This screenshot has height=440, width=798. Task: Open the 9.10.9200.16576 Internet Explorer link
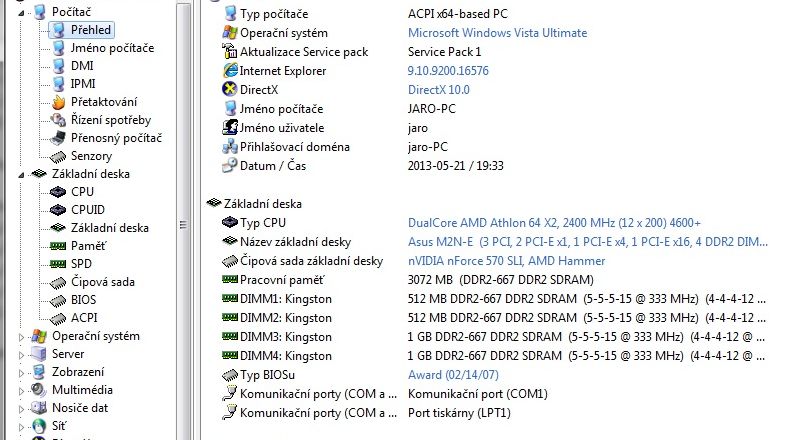pyautogui.click(x=448, y=71)
